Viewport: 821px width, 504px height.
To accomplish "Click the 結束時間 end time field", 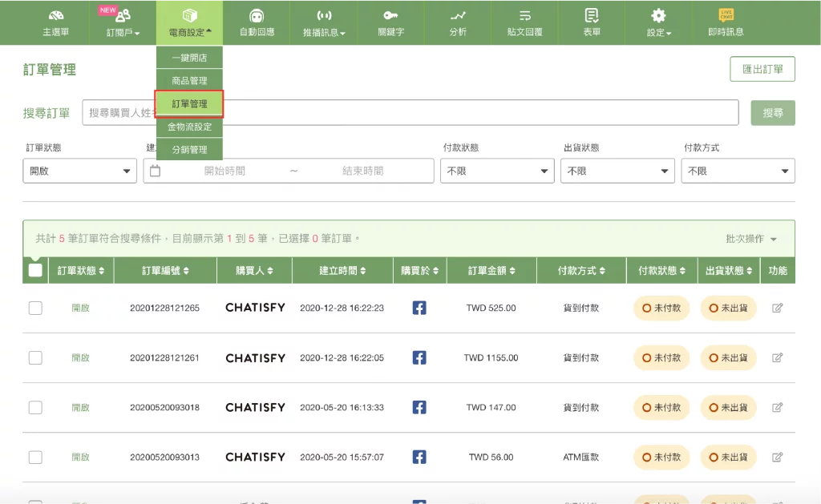I will coord(363,171).
